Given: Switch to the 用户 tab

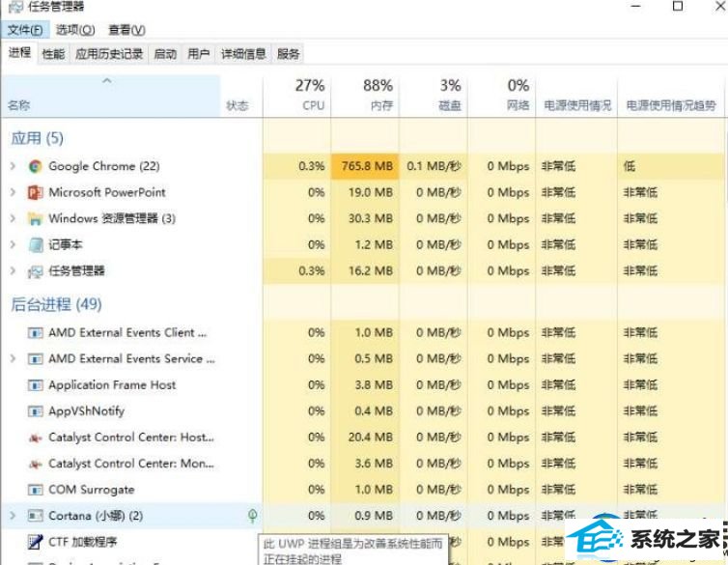Looking at the screenshot, I should point(199,54).
